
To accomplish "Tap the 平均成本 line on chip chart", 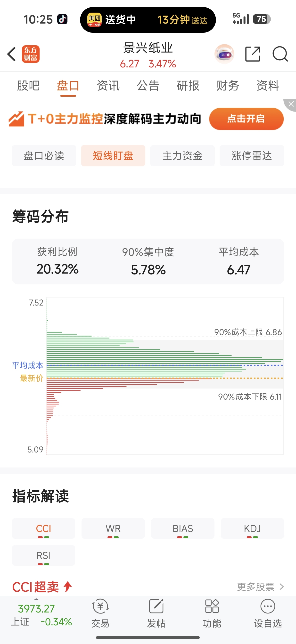I will point(165,365).
